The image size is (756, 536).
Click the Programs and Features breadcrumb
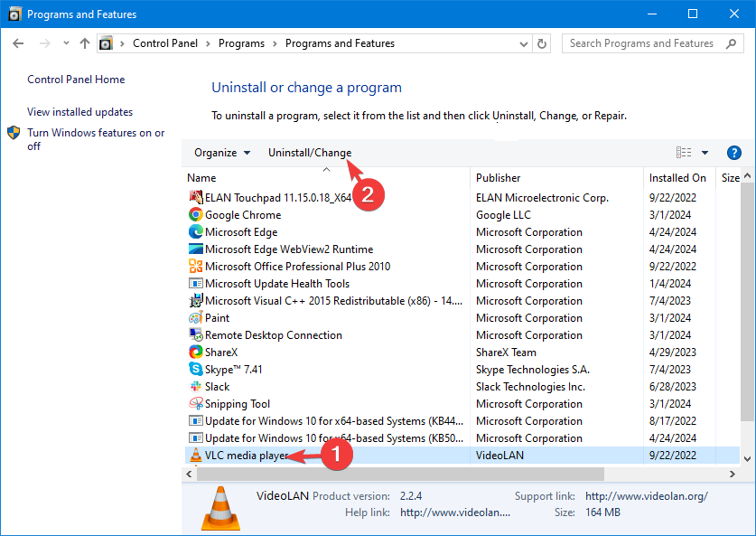coord(340,43)
